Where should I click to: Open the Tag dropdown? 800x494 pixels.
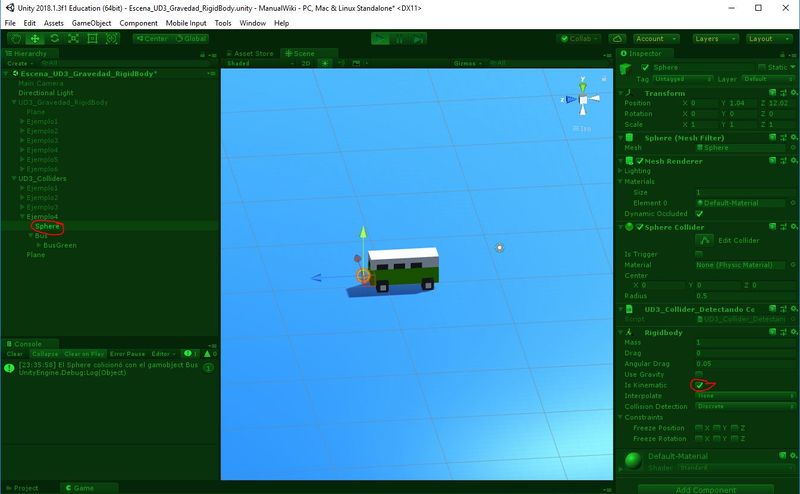tap(682, 79)
